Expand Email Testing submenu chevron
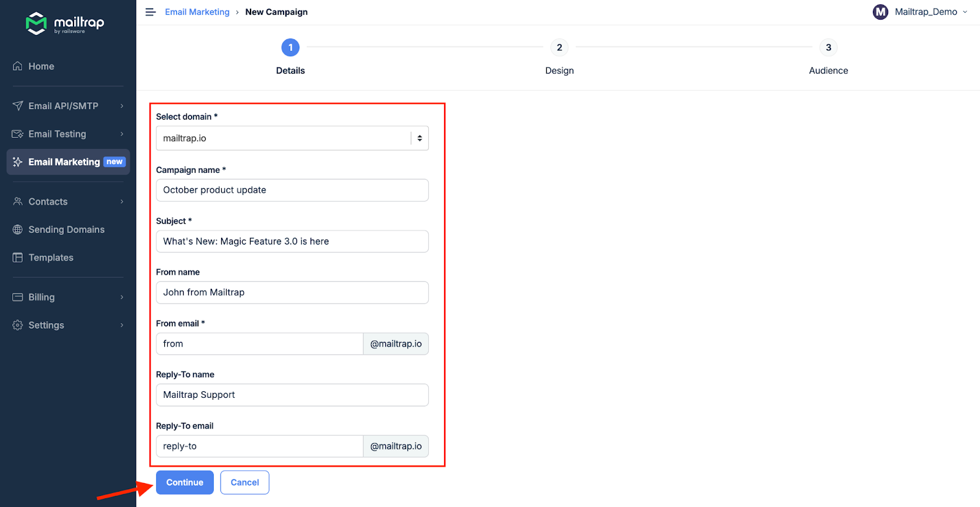Image resolution: width=980 pixels, height=507 pixels. click(122, 134)
